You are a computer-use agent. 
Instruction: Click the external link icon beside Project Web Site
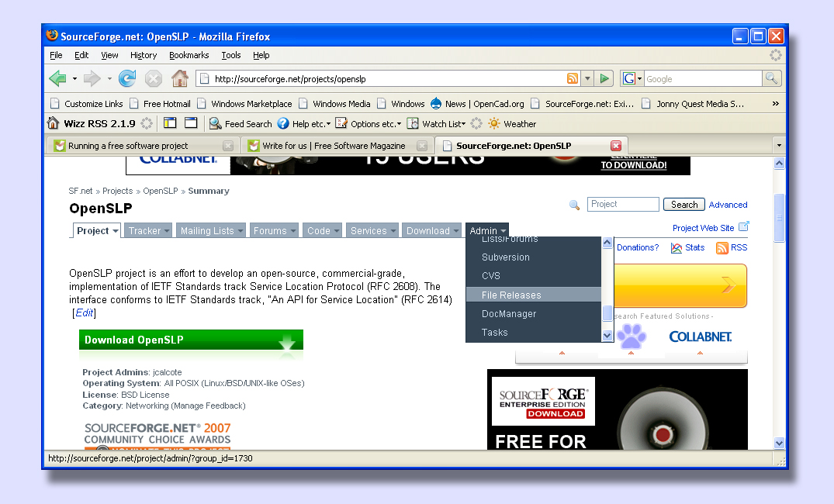(x=743, y=226)
